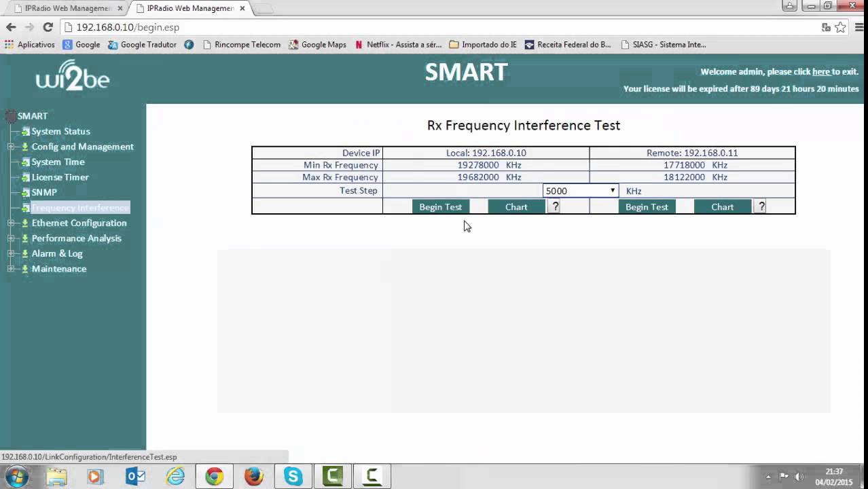Open help for the Remote chart
Screen dimensions: 868x489
click(761, 206)
